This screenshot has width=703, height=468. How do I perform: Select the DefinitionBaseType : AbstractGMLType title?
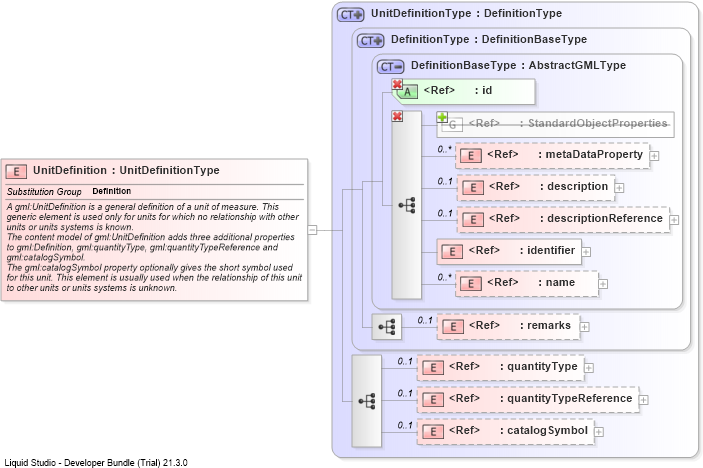(518, 65)
